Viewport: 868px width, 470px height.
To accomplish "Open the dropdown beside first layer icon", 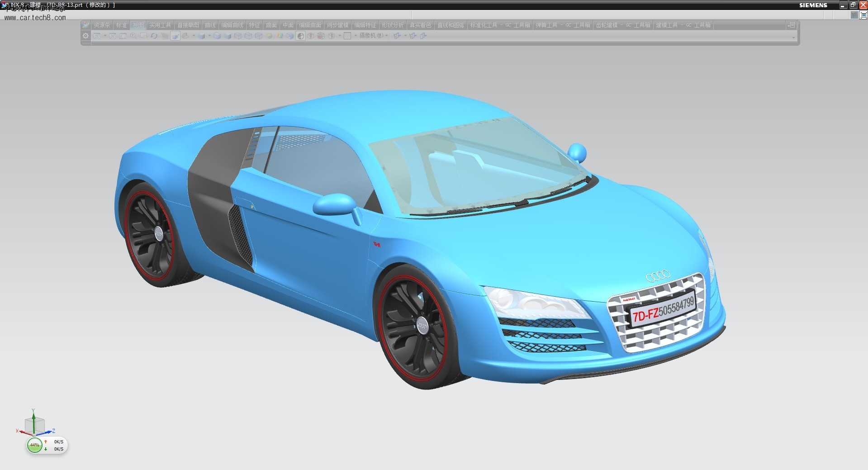I will coord(405,36).
